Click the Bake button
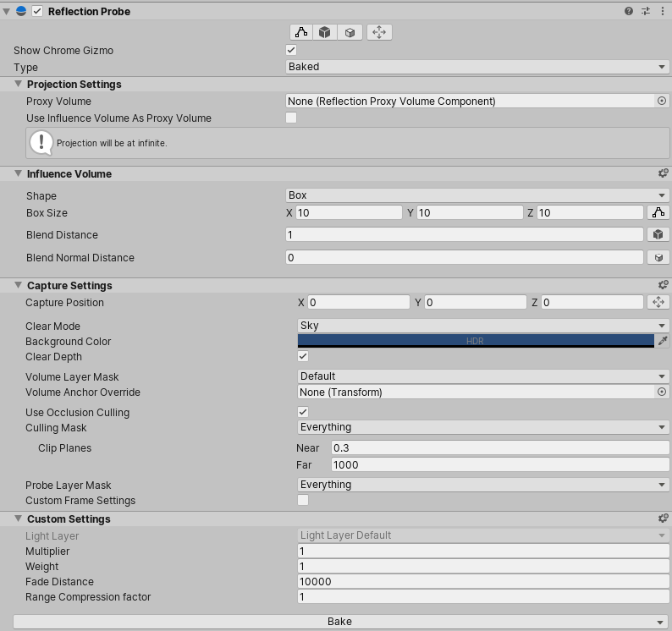Image resolution: width=672 pixels, height=631 pixels. point(339,622)
